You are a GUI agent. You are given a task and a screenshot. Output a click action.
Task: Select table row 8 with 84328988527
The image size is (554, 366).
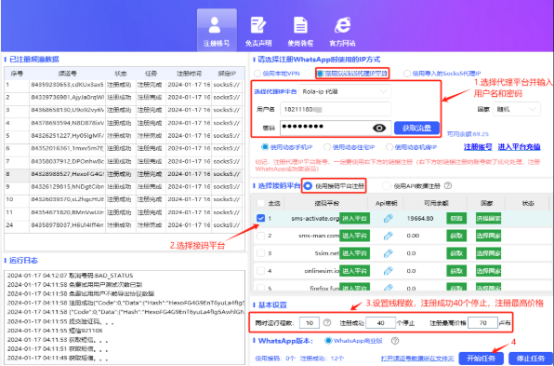click(x=124, y=174)
